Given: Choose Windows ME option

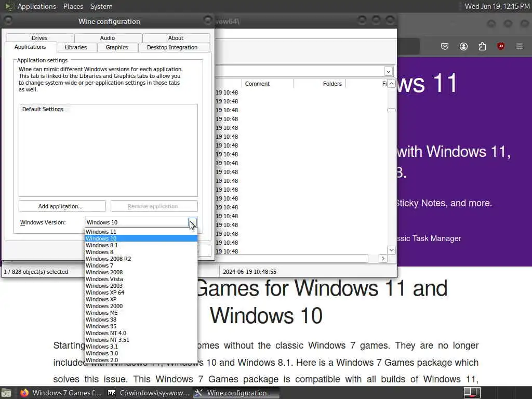Looking at the screenshot, I should (x=141, y=313).
